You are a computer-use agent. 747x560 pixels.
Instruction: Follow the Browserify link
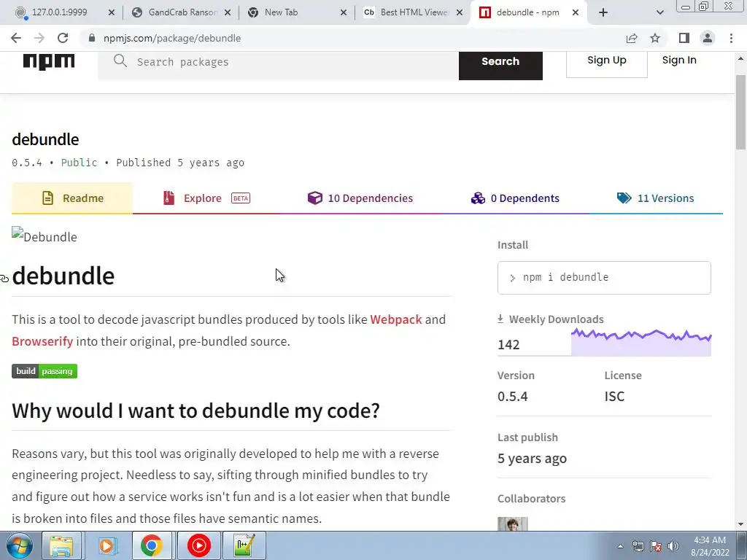pyautogui.click(x=42, y=341)
